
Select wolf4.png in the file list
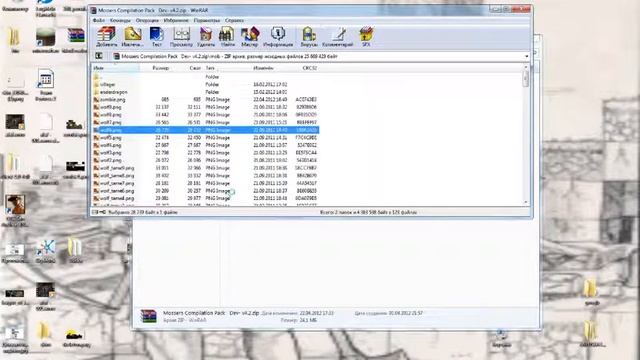tap(205, 145)
